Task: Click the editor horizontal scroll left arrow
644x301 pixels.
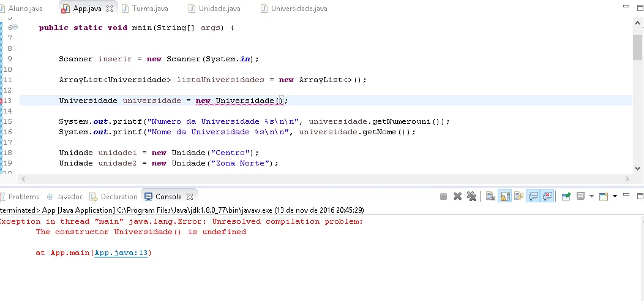Action: pos(23,179)
